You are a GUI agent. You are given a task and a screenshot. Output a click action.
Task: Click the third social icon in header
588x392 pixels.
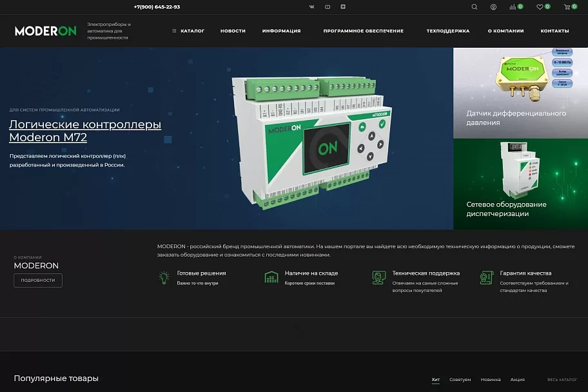[343, 6]
